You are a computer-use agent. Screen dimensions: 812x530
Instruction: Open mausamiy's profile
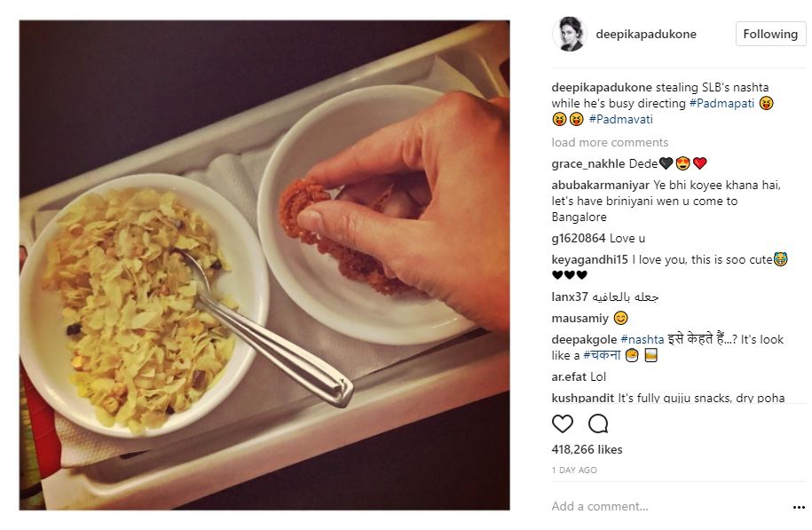point(579,318)
